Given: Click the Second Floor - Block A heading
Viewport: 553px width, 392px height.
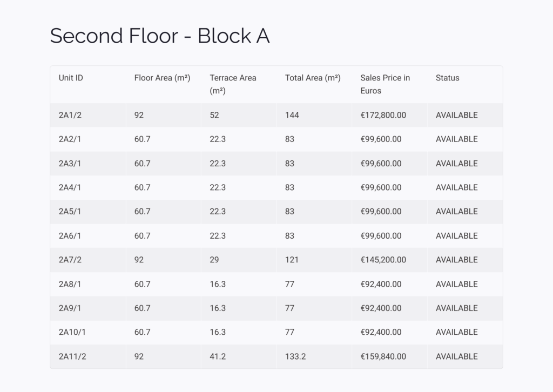Looking at the screenshot, I should [x=160, y=36].
